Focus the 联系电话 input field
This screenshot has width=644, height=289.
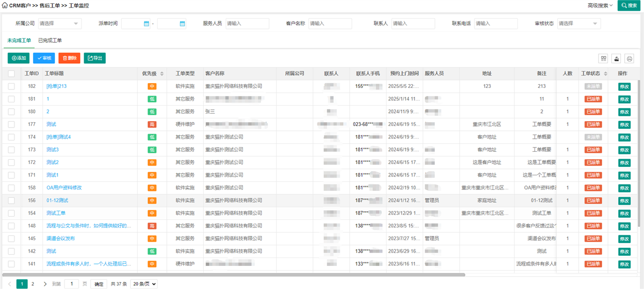[495, 24]
